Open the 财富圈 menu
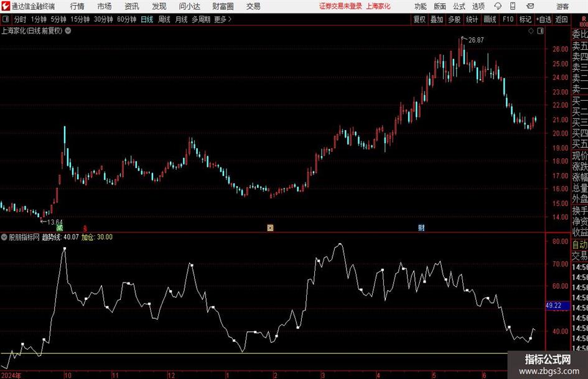The width and height of the screenshot is (588, 379). 223,6
